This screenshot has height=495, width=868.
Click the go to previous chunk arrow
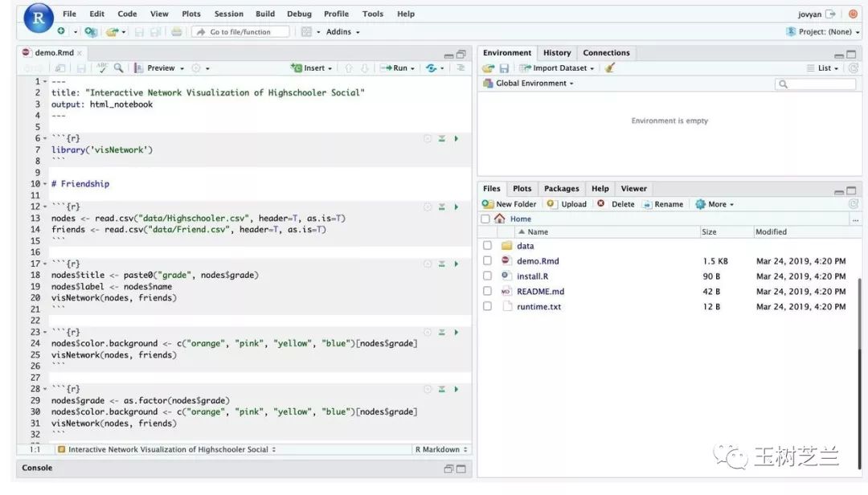[348, 68]
